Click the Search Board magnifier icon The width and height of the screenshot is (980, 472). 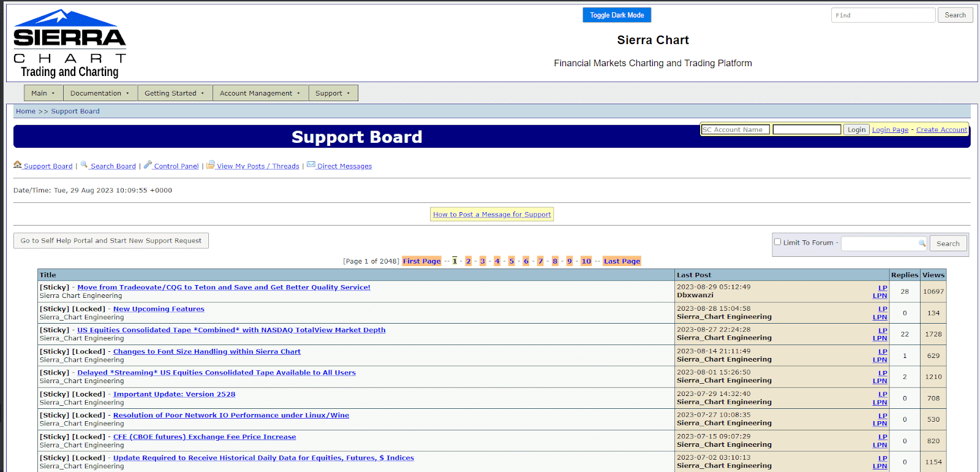85,165
